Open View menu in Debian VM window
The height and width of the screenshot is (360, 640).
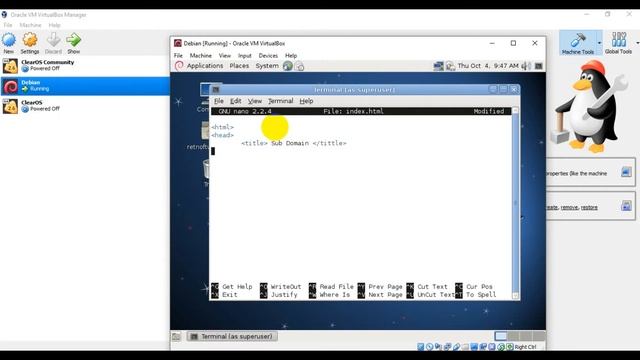(x=224, y=56)
